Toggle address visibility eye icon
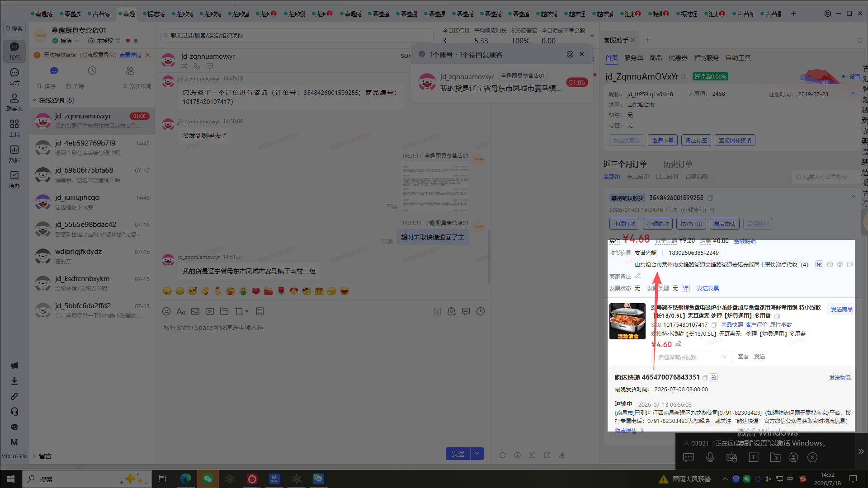The image size is (868, 488). [840, 264]
